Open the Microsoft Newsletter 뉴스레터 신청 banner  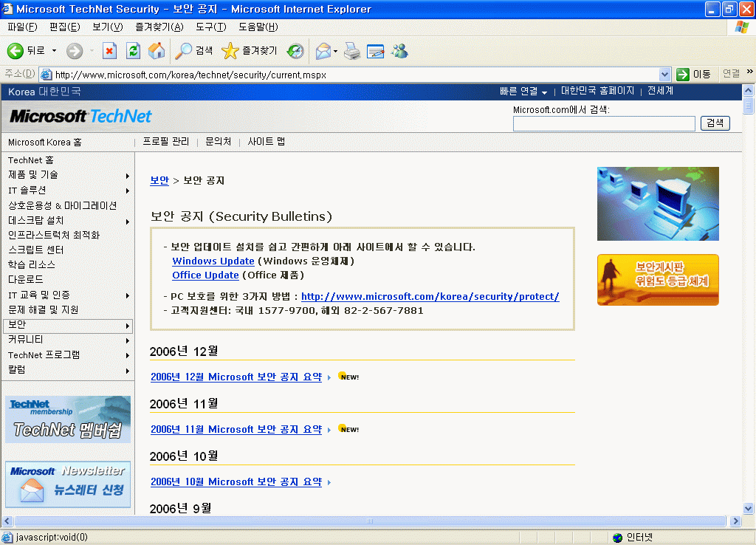coord(68,484)
